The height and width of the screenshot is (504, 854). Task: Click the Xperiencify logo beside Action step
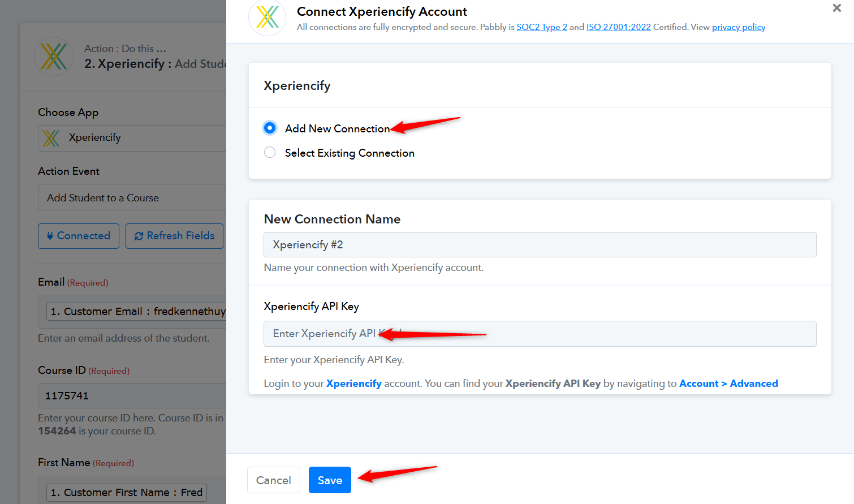pyautogui.click(x=54, y=57)
